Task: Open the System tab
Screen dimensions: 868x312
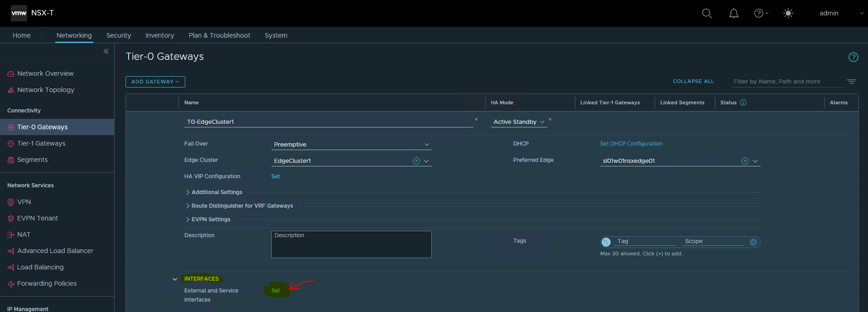Action: 276,35
